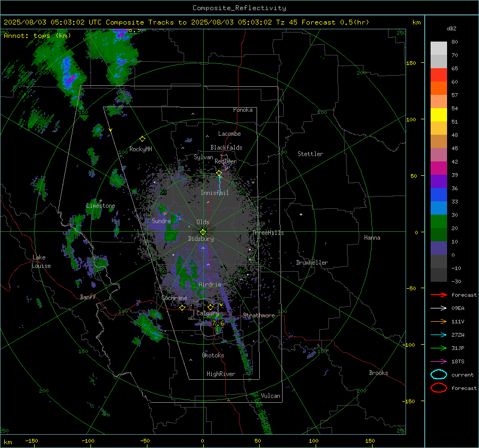Image resolution: width=479 pixels, height=448 pixels.
Task: Click the yellow diamond marker below Cochrane
Action: tap(183, 308)
